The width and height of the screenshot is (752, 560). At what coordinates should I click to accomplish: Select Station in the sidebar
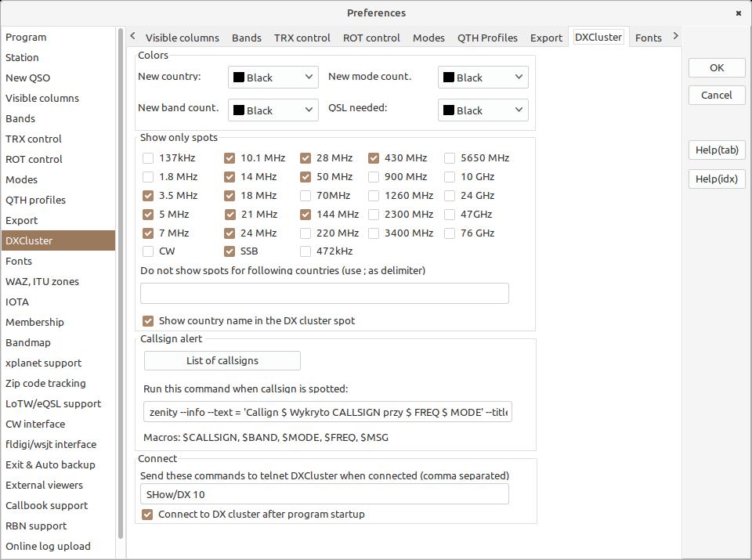59,57
